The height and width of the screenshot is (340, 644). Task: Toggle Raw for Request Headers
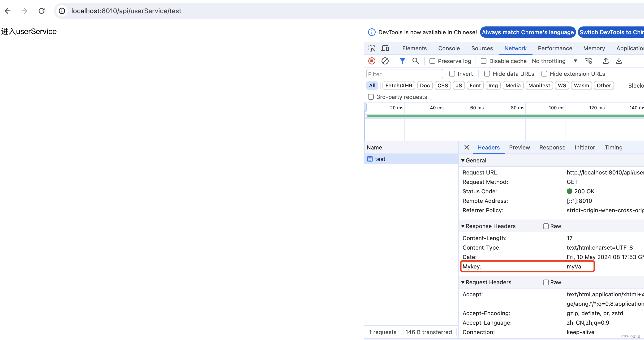pos(546,283)
